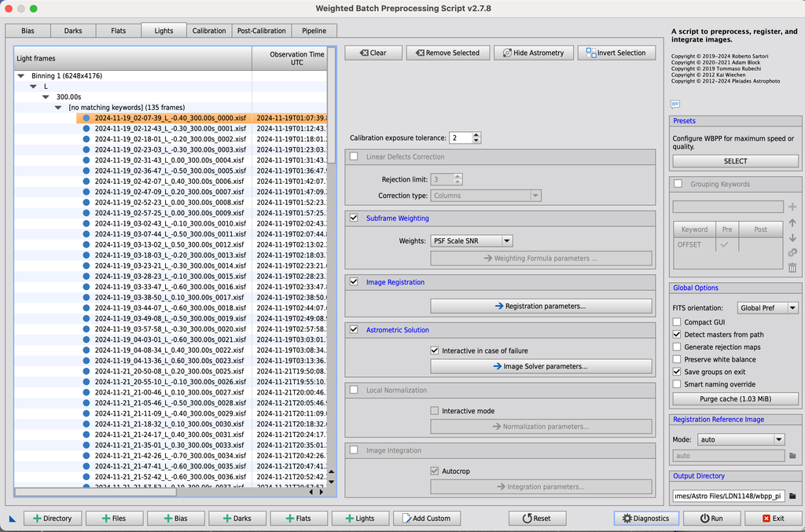Enable Local Normalization checkbox
This screenshot has width=805, height=532.
coord(354,390)
